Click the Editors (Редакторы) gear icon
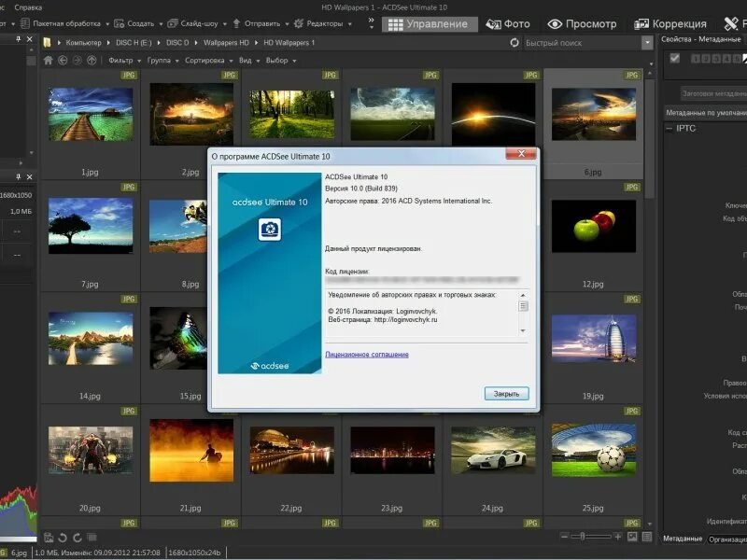 (299, 23)
